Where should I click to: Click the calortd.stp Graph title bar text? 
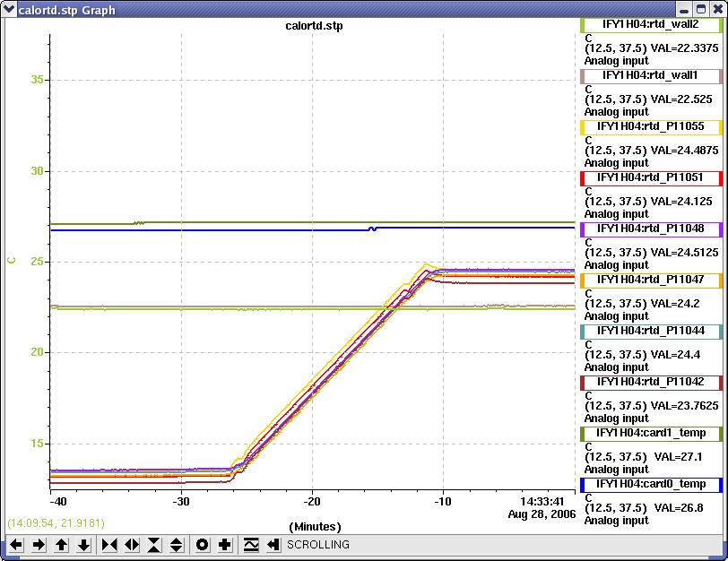tap(67, 10)
